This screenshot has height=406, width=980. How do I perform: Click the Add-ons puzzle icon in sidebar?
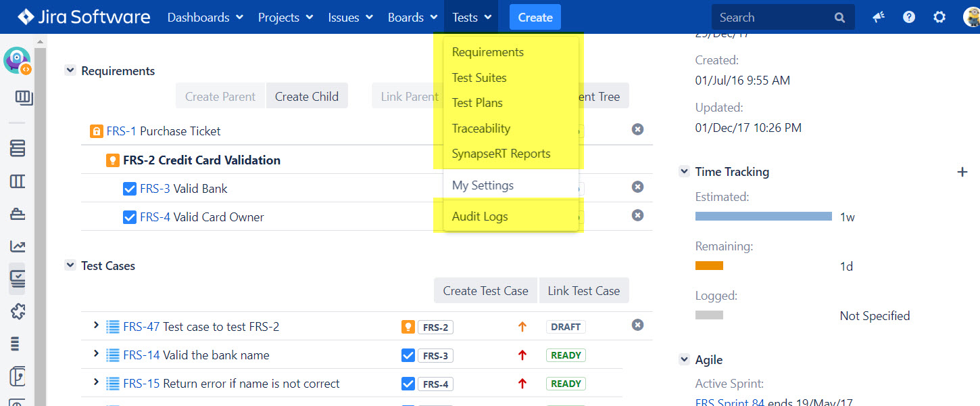18,311
